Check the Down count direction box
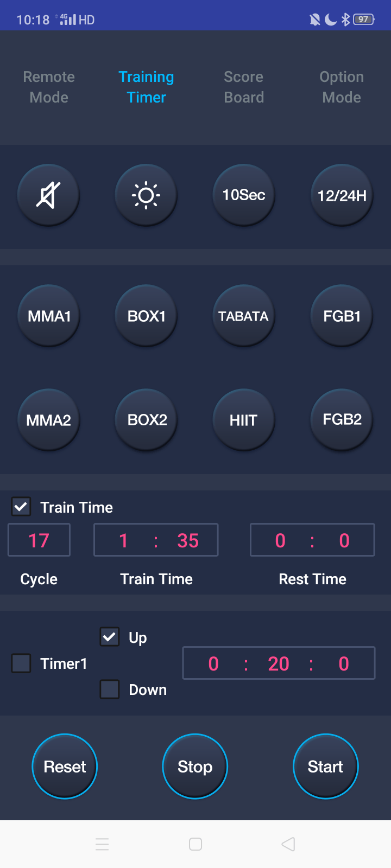 (x=110, y=689)
